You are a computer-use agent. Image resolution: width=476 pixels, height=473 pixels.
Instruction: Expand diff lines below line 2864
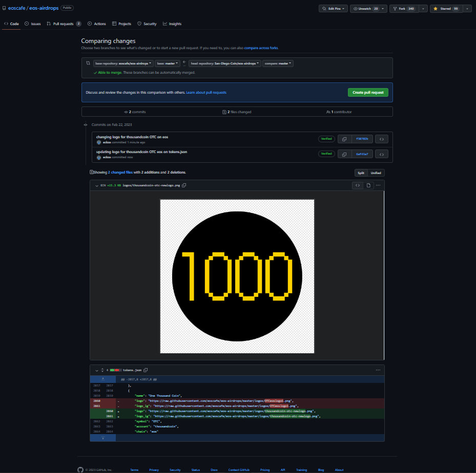coord(103,438)
